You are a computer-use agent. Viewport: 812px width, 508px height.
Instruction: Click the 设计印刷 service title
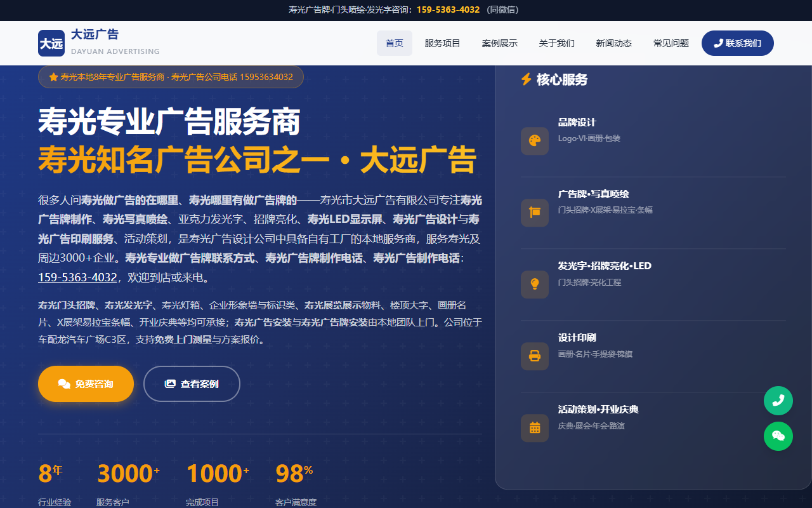(x=577, y=338)
